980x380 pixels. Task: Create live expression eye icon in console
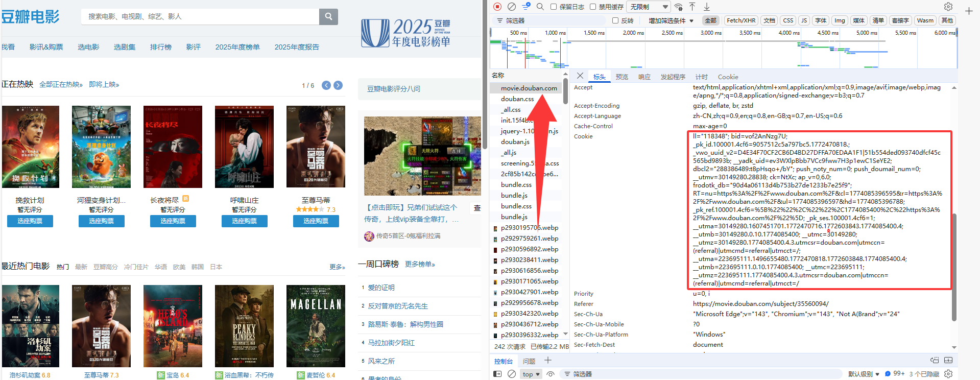(x=551, y=374)
